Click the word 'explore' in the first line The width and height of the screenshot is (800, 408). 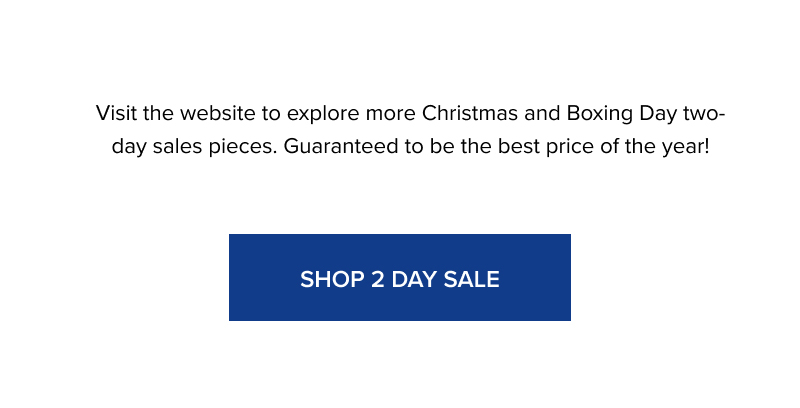(323, 114)
